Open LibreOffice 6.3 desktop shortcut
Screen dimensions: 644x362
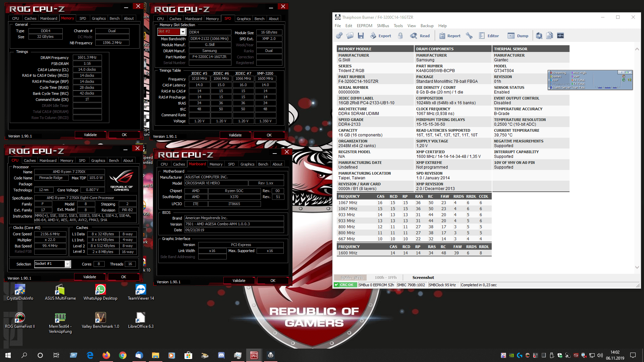pos(141,320)
